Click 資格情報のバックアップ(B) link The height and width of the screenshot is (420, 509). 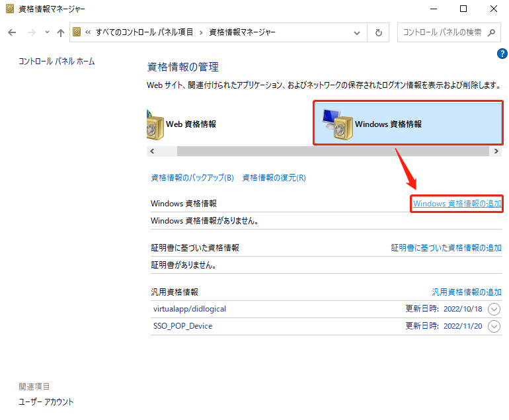[x=192, y=178]
